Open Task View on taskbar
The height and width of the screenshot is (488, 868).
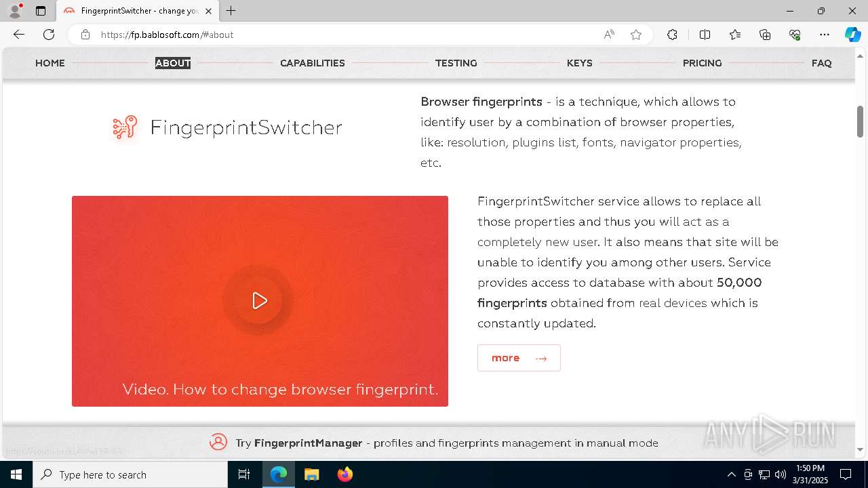point(244,474)
